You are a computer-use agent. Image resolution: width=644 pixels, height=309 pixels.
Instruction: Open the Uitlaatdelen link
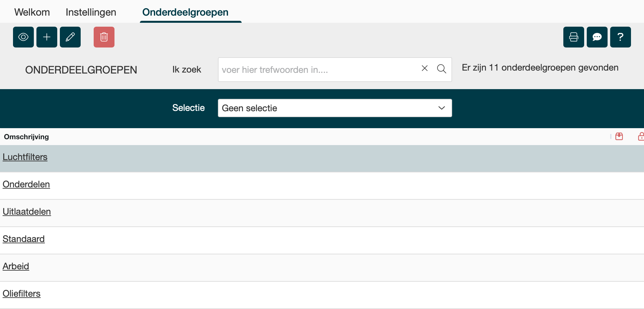27,212
